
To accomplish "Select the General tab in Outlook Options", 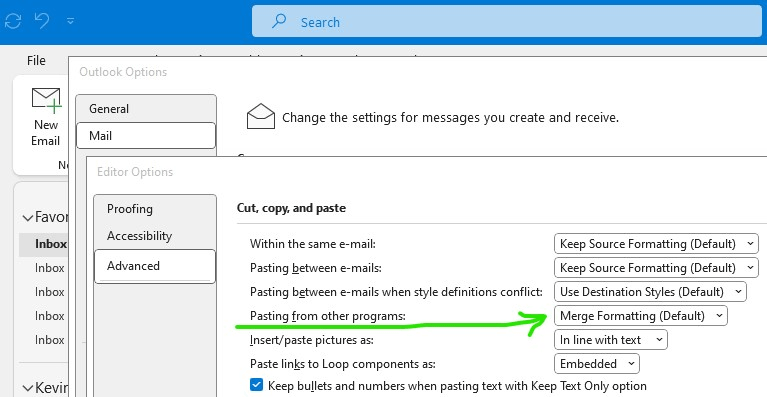I will tap(146, 109).
